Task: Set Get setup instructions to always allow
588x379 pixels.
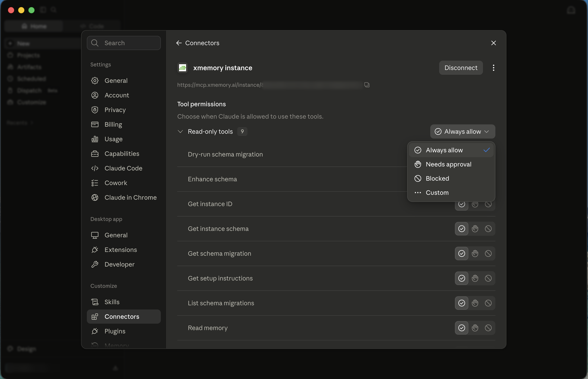Action: pos(462,278)
